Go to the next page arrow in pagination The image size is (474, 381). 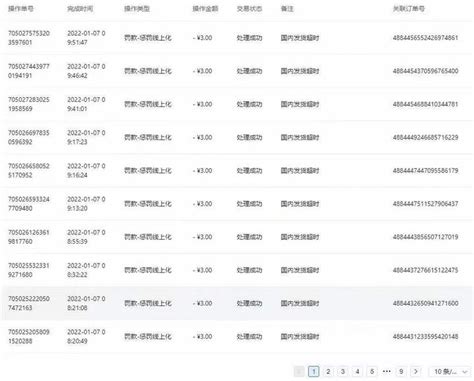416,371
